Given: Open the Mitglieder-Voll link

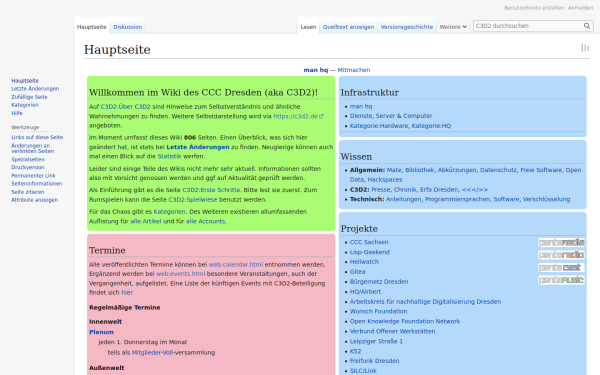Looking at the screenshot, I should 153,352.
